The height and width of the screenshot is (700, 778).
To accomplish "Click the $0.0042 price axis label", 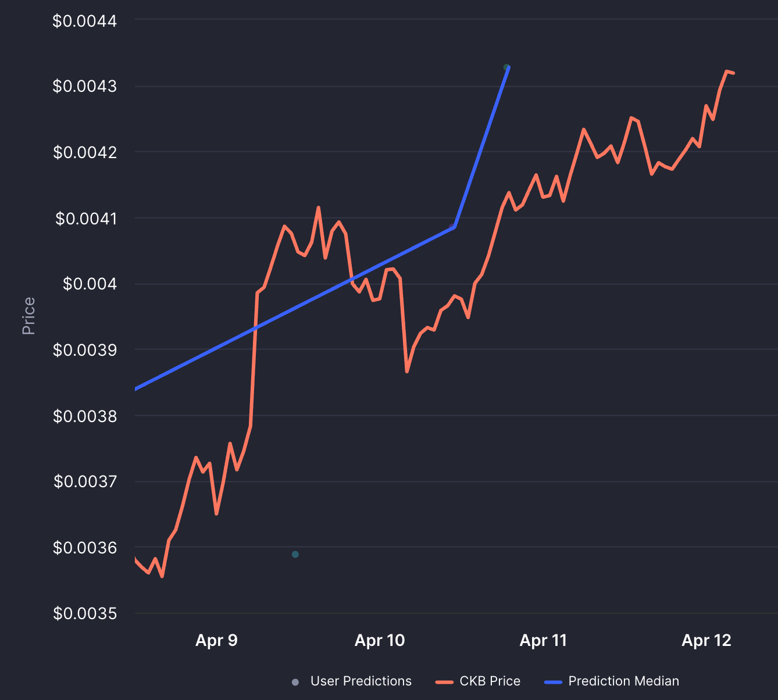I will tap(85, 152).
